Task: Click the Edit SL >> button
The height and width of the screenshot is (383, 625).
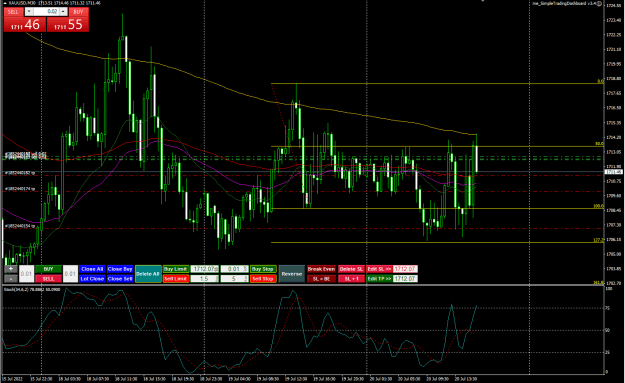Action: (379, 269)
